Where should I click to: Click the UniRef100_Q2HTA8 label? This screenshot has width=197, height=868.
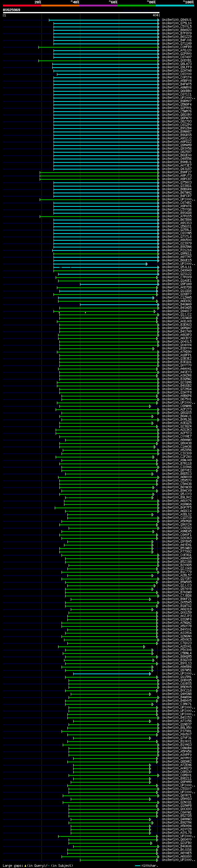click(x=176, y=71)
